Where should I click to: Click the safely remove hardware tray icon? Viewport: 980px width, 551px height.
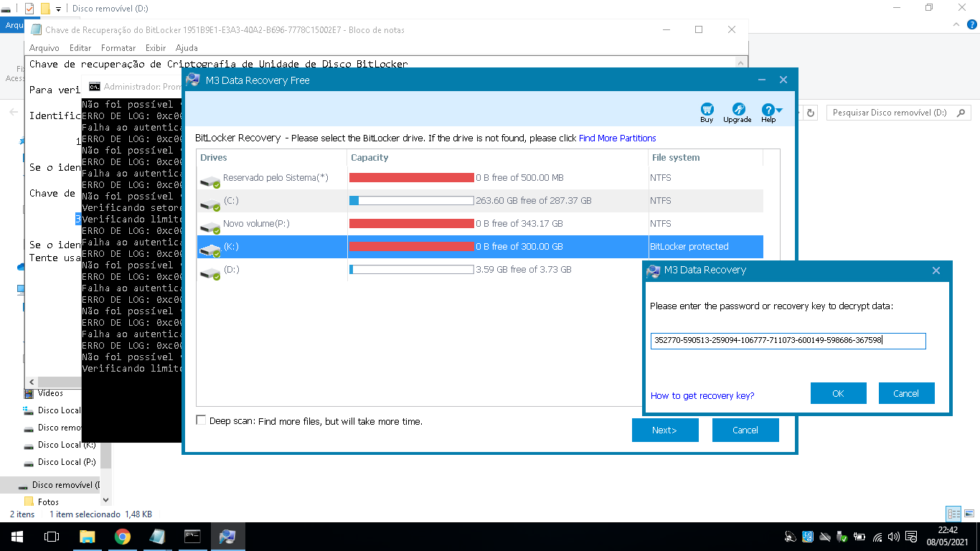(x=842, y=537)
